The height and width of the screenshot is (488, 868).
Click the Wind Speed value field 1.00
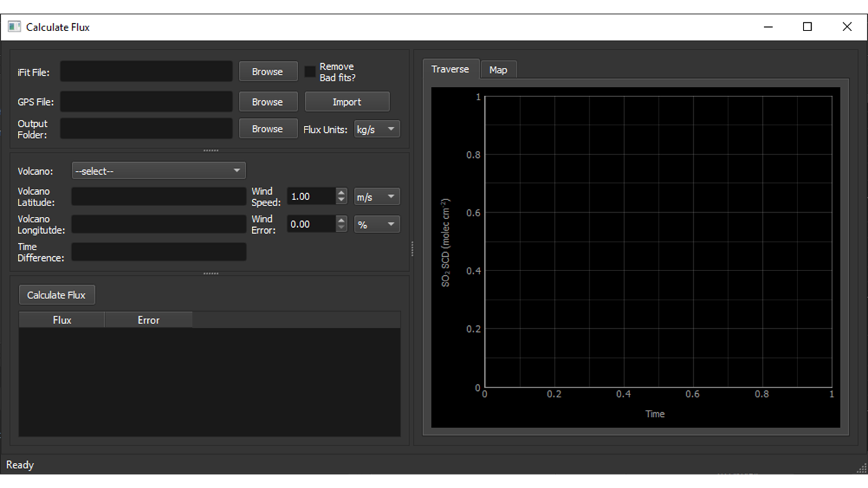[311, 197]
